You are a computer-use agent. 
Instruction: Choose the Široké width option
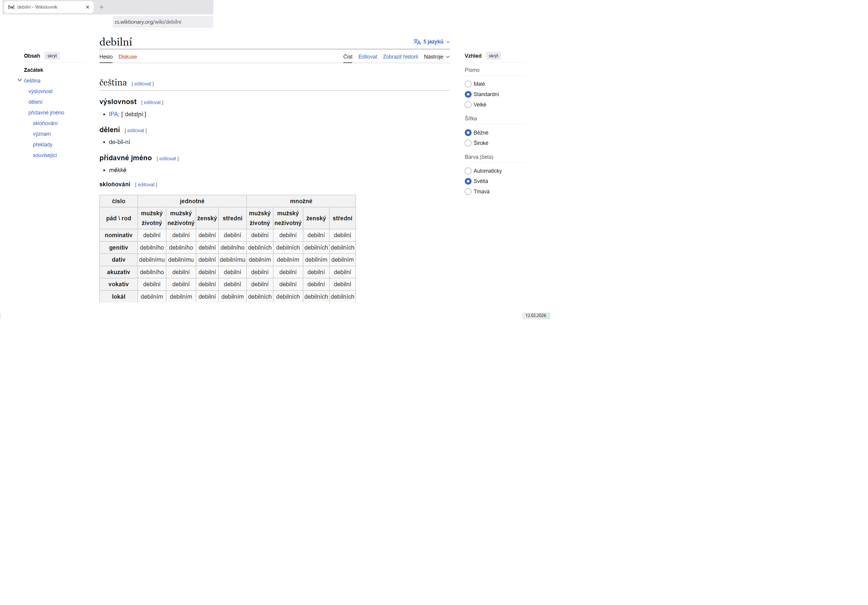[x=468, y=143]
